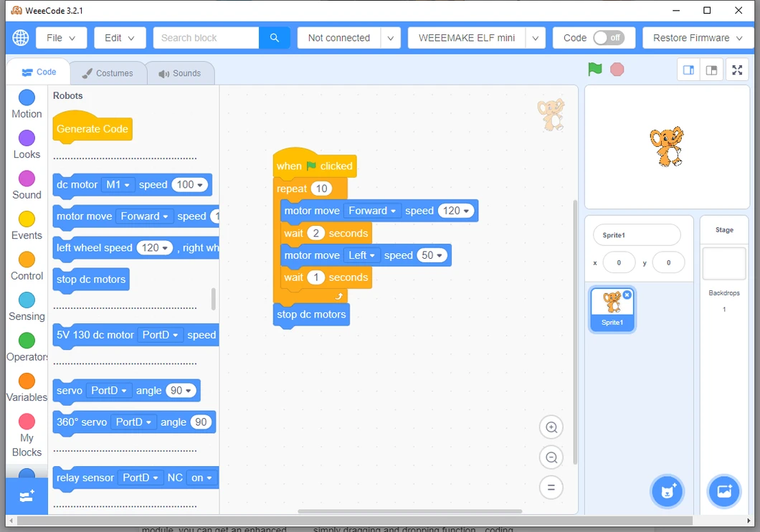Select the Motion category color circle
Image resolution: width=760 pixels, height=532 pixels.
pyautogui.click(x=27, y=98)
